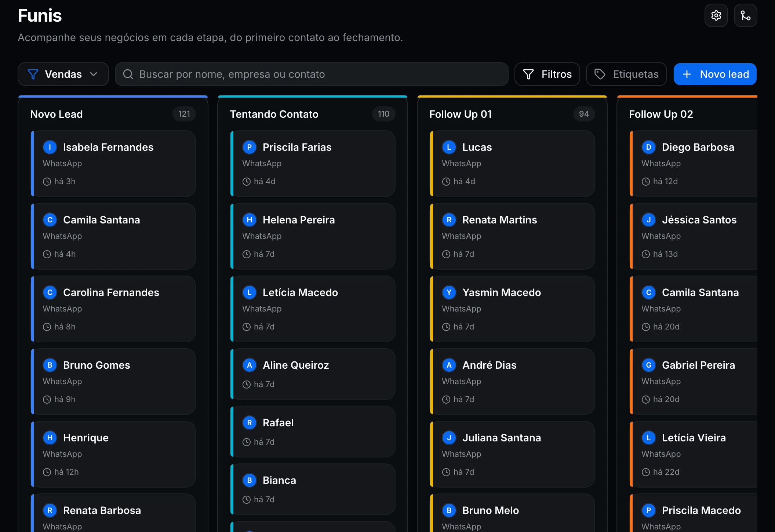Click the automation flow branch icon
The width and height of the screenshot is (775, 532).
point(745,15)
